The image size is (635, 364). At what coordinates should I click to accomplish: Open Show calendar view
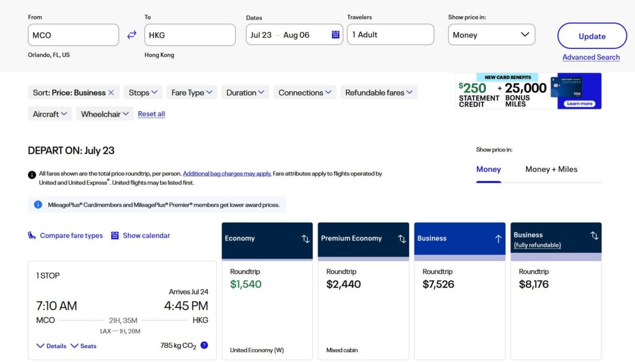[x=141, y=236]
